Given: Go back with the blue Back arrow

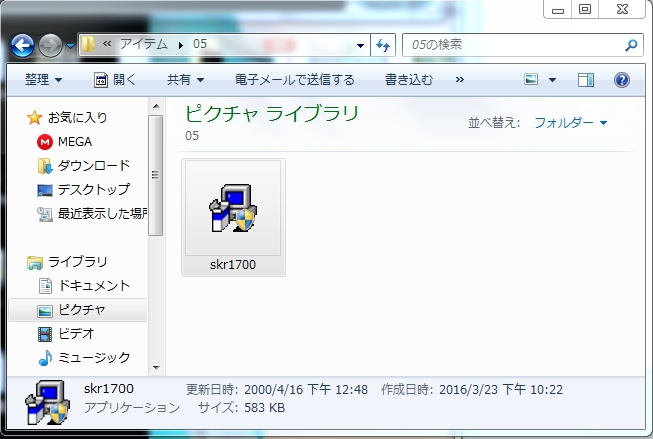Looking at the screenshot, I should [x=22, y=45].
